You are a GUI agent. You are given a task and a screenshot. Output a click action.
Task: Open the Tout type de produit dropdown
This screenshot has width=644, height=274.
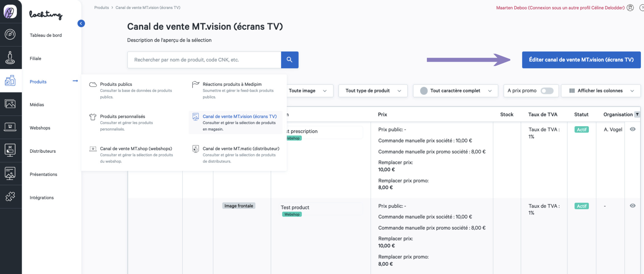coord(373,91)
